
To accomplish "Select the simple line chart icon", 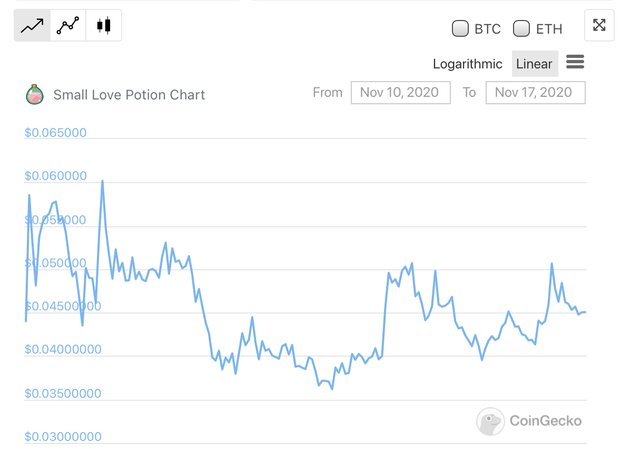I will (32, 25).
